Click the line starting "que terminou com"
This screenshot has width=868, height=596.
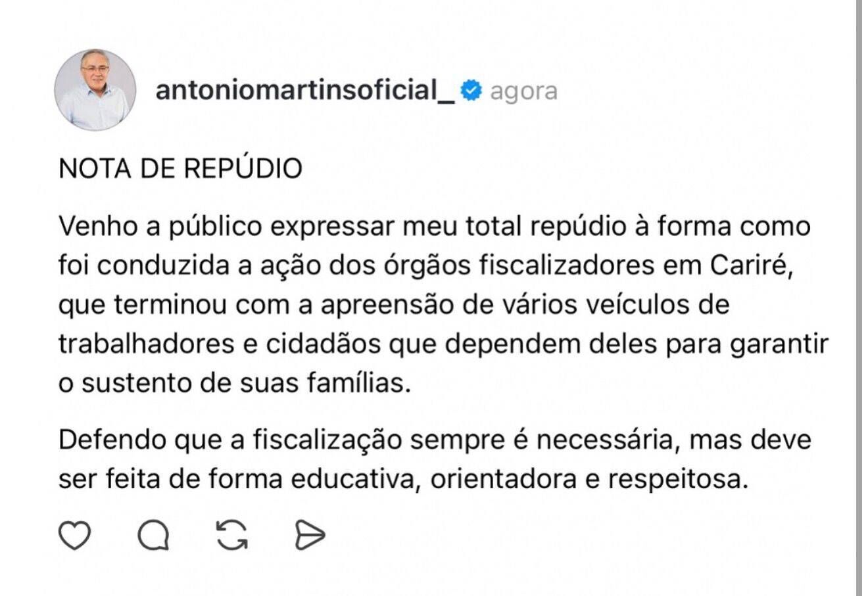click(394, 305)
